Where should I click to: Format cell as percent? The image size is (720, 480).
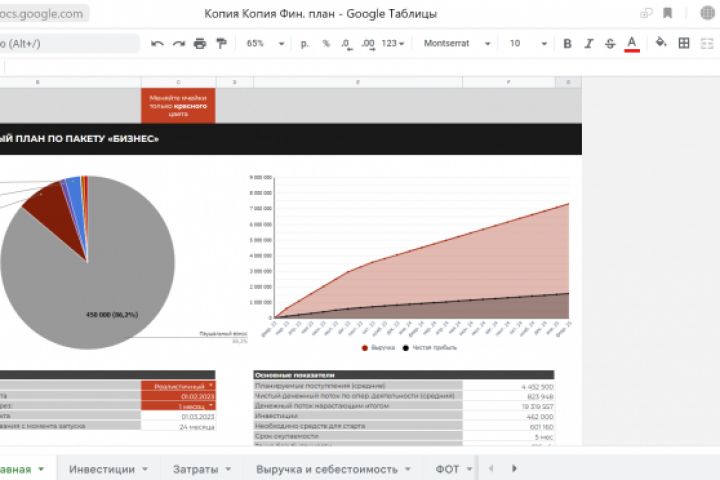coord(326,44)
